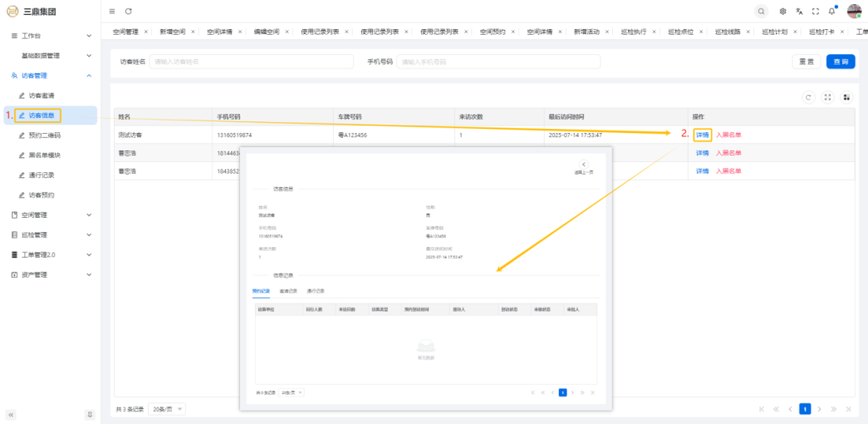Close the 空间管理 tab
The height and width of the screenshot is (424, 868).
point(146,32)
